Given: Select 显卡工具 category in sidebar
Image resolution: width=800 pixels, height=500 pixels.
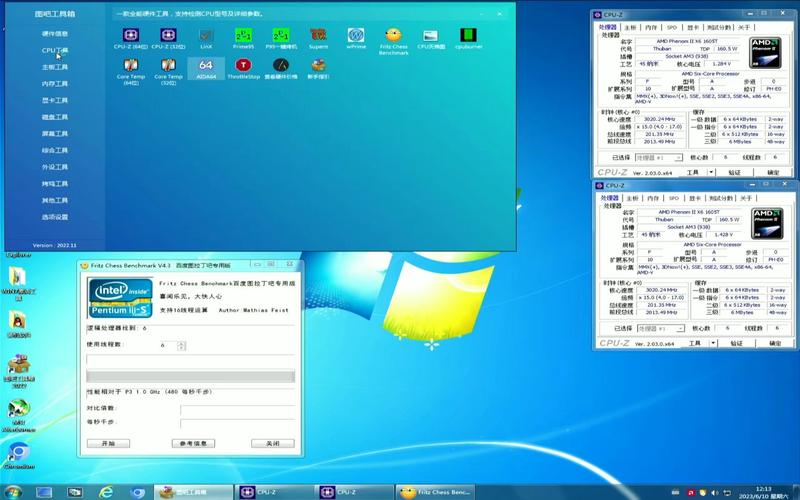Looking at the screenshot, I should [x=55, y=101].
